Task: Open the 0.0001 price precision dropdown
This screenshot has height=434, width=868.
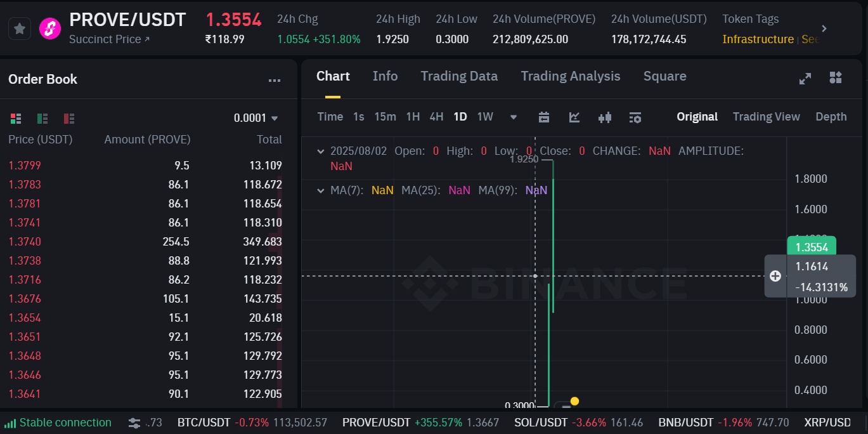Action: click(257, 118)
